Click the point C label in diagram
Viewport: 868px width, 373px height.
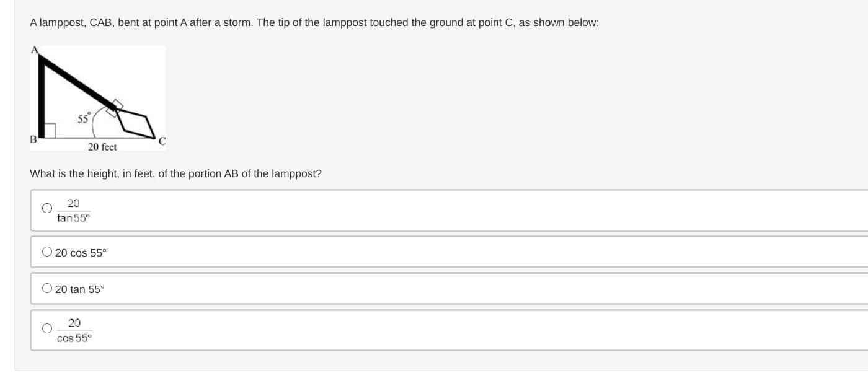[x=162, y=141]
